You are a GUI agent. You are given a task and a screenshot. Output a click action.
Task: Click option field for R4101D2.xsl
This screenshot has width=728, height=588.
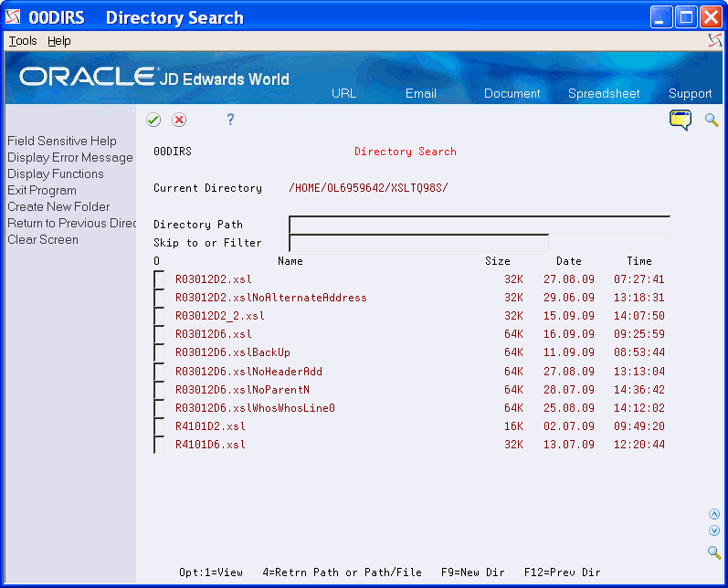click(159, 426)
